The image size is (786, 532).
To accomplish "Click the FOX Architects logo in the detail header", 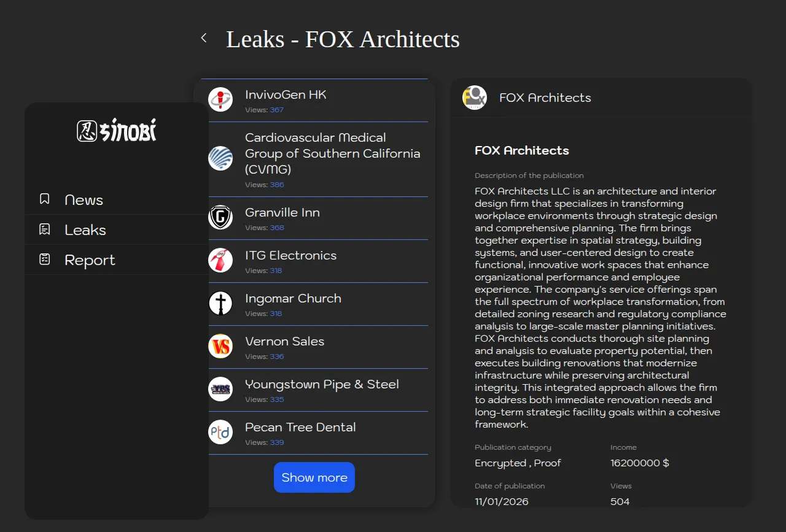I will (474, 98).
